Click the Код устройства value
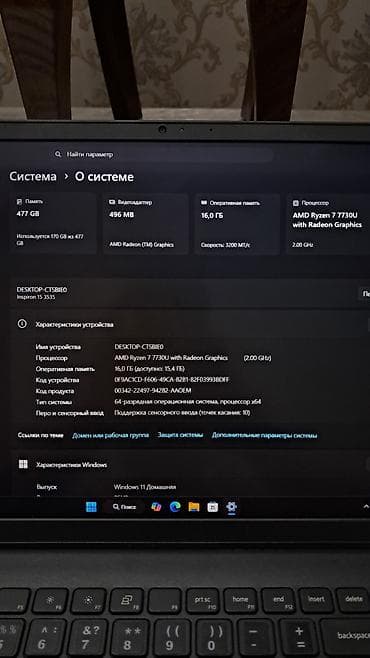The width and height of the screenshot is (370, 658). (172, 380)
